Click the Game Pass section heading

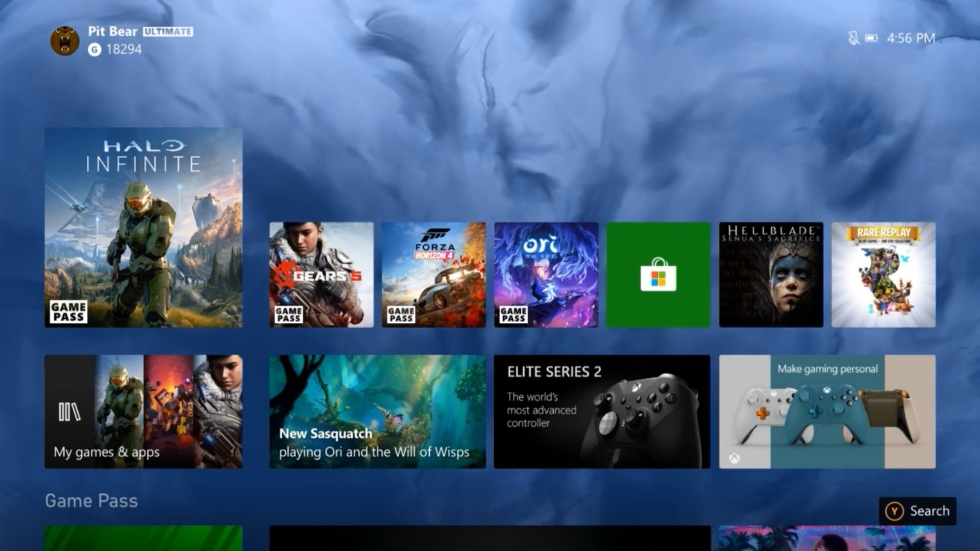[x=91, y=501]
